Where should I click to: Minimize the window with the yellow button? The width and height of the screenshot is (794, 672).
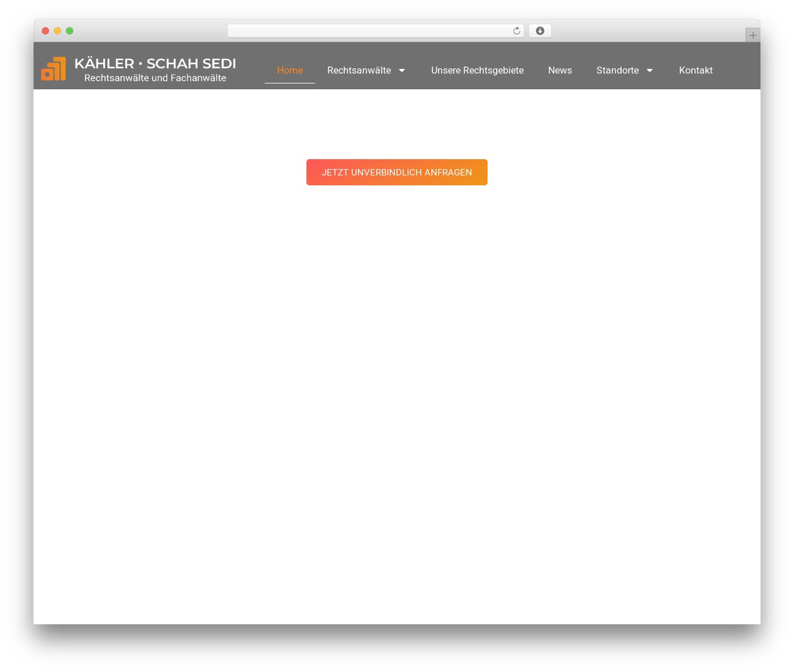58,31
